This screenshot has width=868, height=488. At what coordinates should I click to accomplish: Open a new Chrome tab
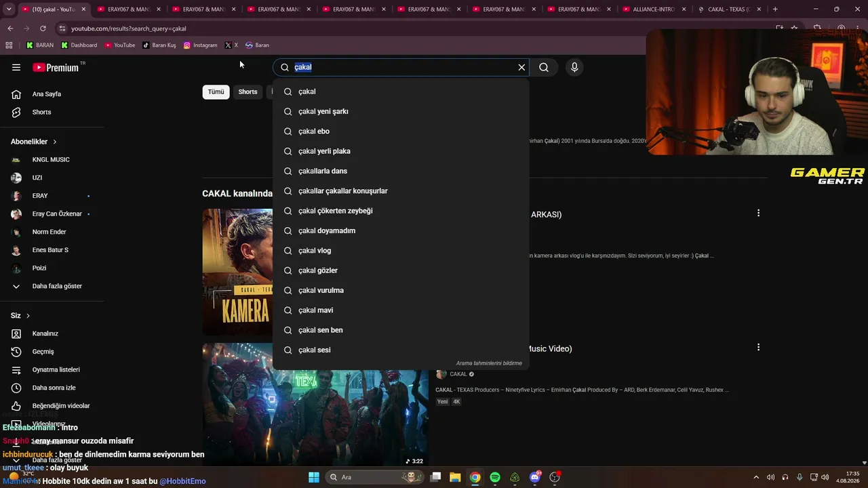775,9
